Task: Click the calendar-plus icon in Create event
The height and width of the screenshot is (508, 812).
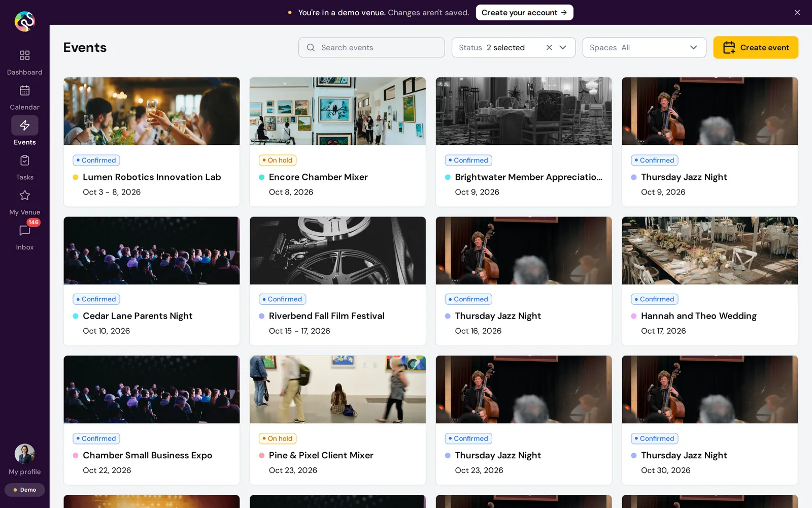Action: tap(729, 48)
